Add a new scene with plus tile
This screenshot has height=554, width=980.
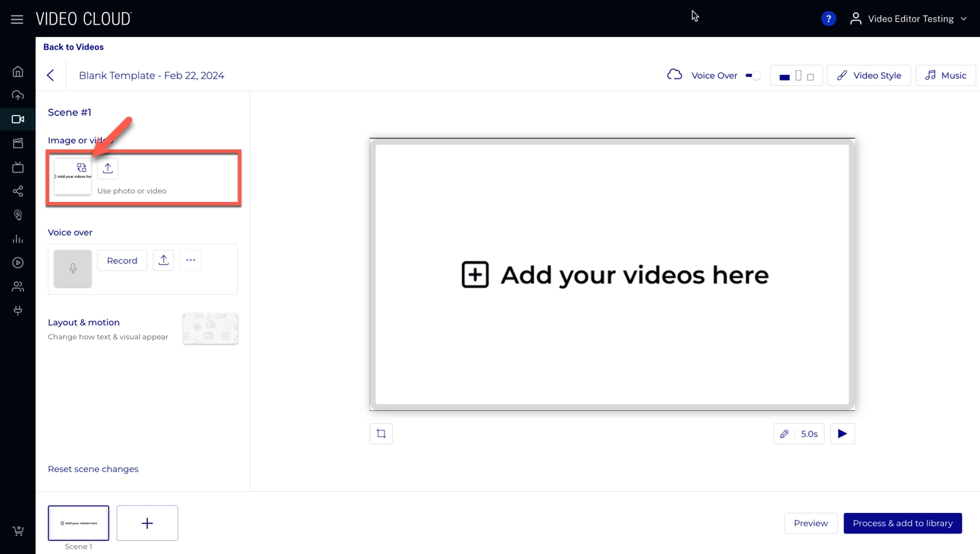click(x=147, y=523)
